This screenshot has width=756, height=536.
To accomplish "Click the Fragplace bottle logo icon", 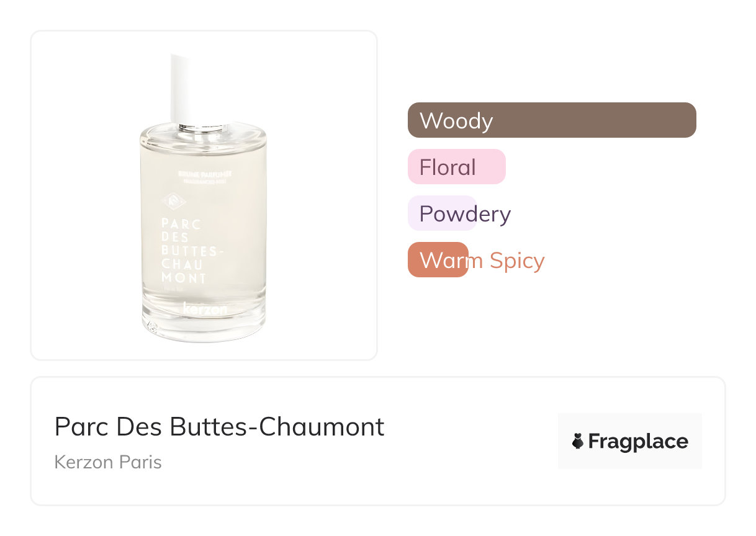I will [578, 441].
